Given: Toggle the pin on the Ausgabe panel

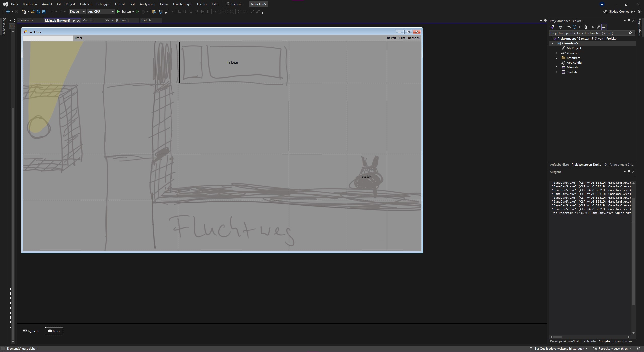Looking at the screenshot, I should pyautogui.click(x=629, y=172).
